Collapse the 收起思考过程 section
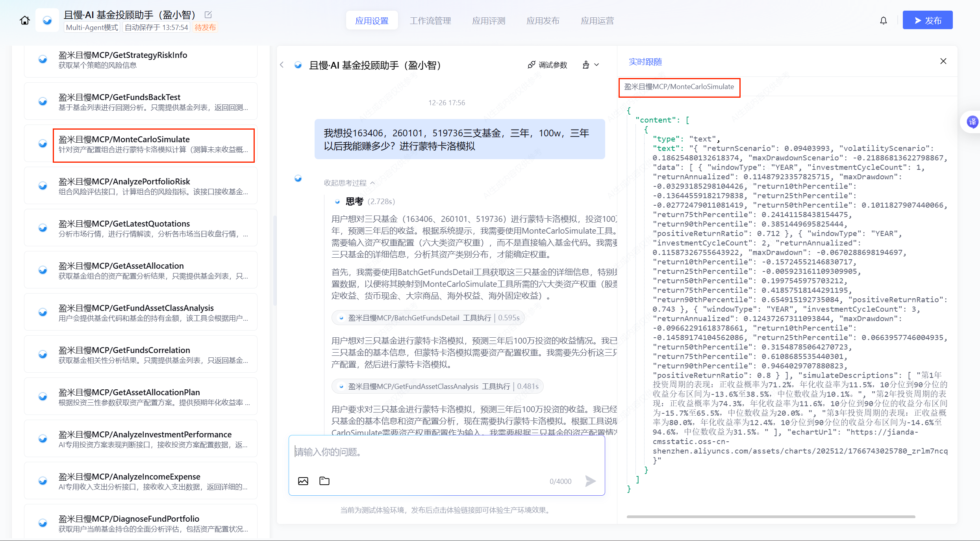980x541 pixels. click(349, 183)
